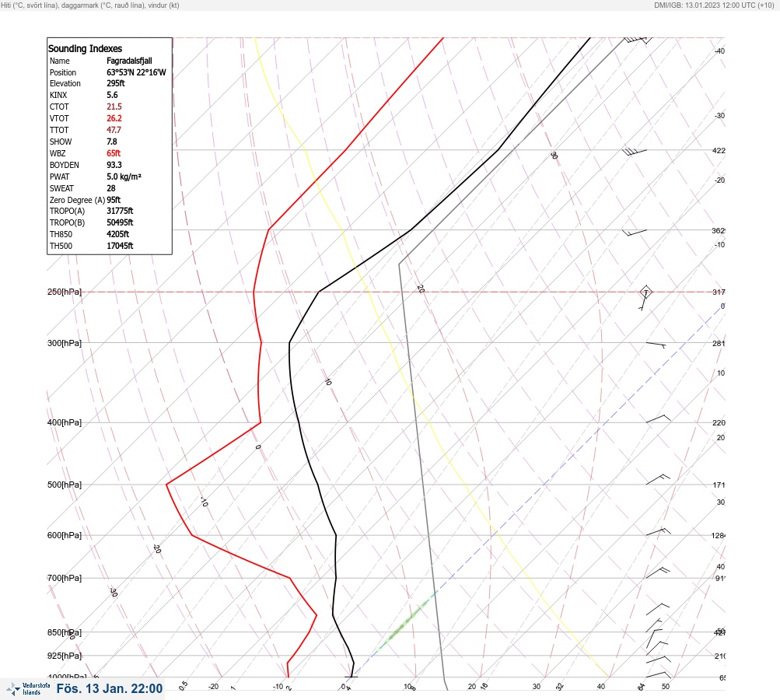Click the red VTOT value 26.2

point(114,118)
